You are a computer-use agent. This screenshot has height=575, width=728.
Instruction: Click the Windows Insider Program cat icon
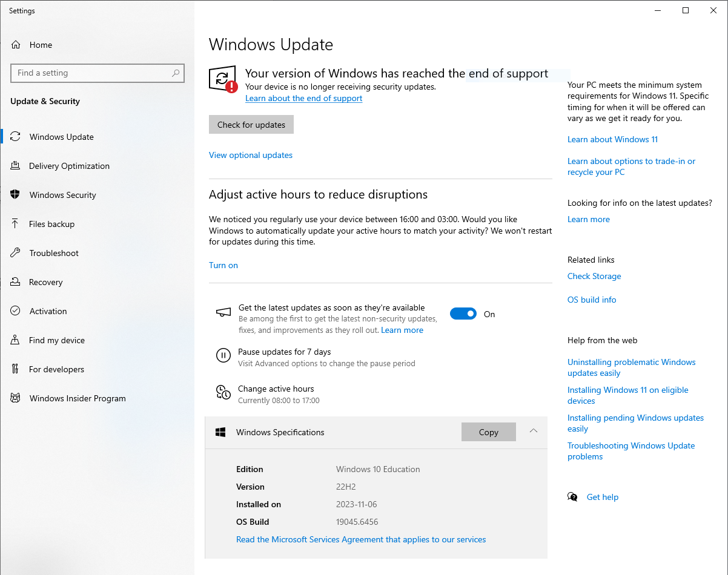(x=16, y=398)
